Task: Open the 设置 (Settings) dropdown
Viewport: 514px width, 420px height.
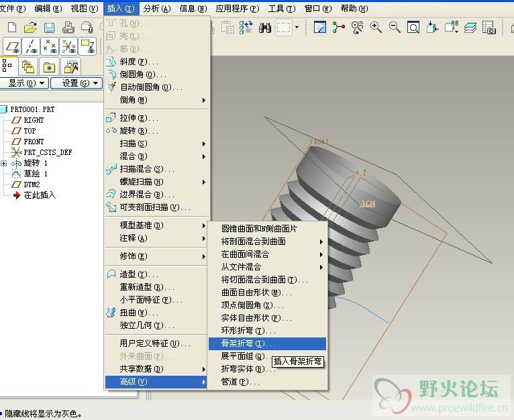Action: pos(77,83)
